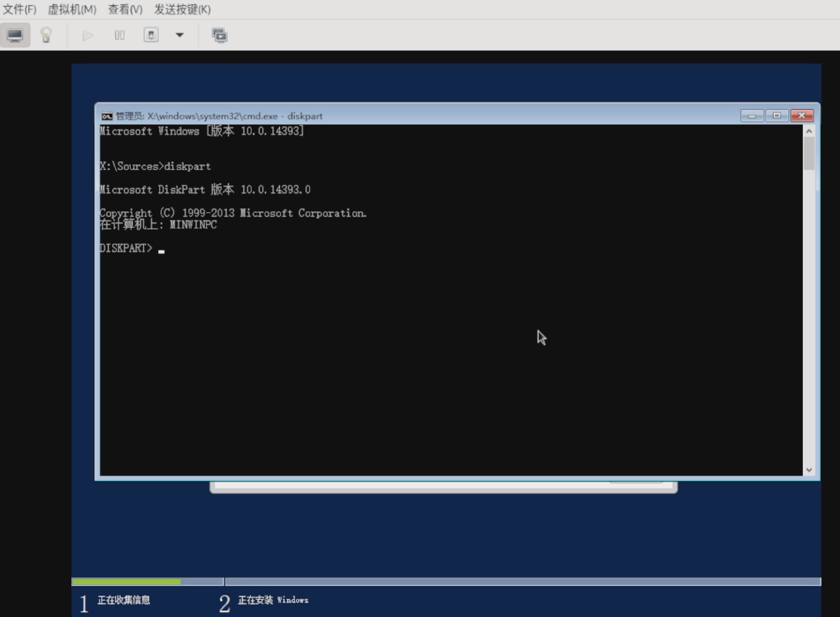Click the console scrollbar down arrow

point(809,470)
